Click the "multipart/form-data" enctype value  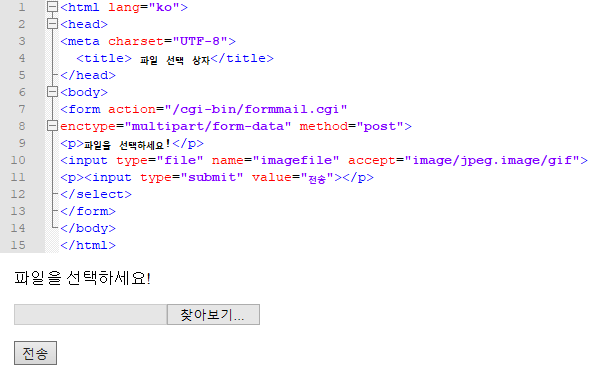pos(208,126)
